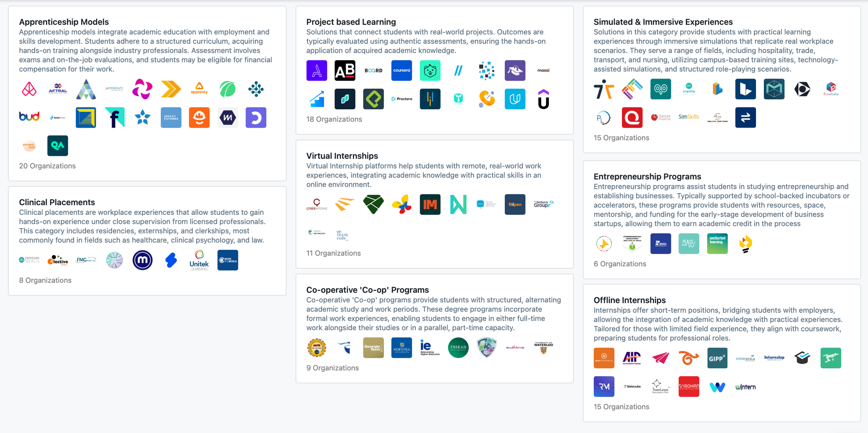
Task: Click the Co-operative 'Co-op' Programs heading
Action: (x=368, y=290)
